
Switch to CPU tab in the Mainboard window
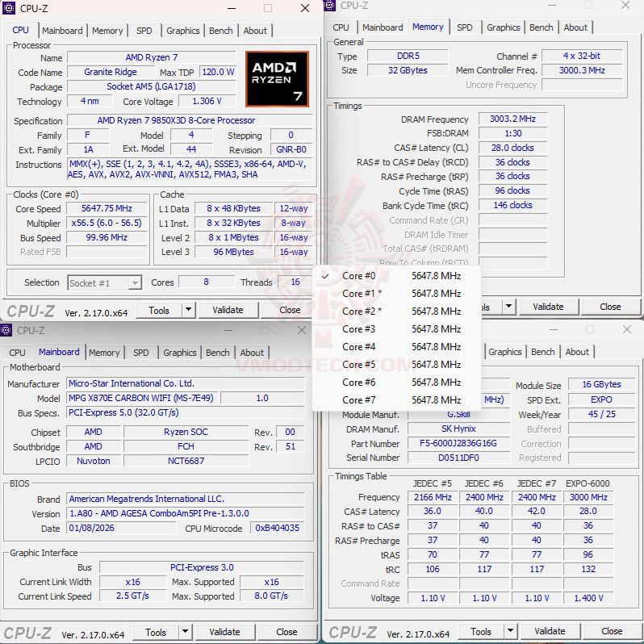click(17, 353)
